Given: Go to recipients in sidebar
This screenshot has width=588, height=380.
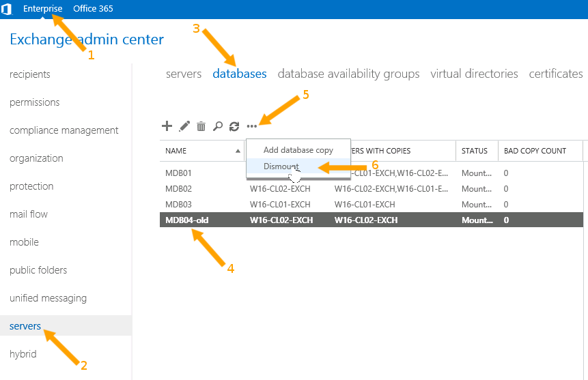Looking at the screenshot, I should pos(30,74).
